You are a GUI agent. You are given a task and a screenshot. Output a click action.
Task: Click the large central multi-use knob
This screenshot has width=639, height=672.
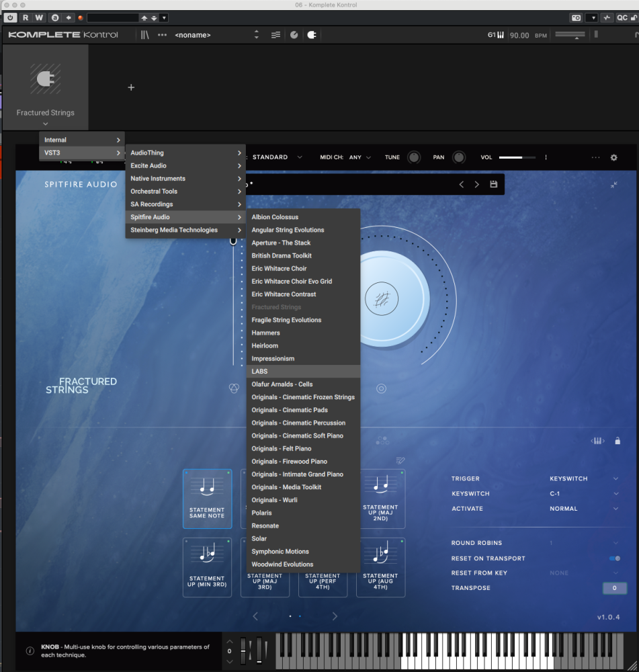click(x=382, y=299)
